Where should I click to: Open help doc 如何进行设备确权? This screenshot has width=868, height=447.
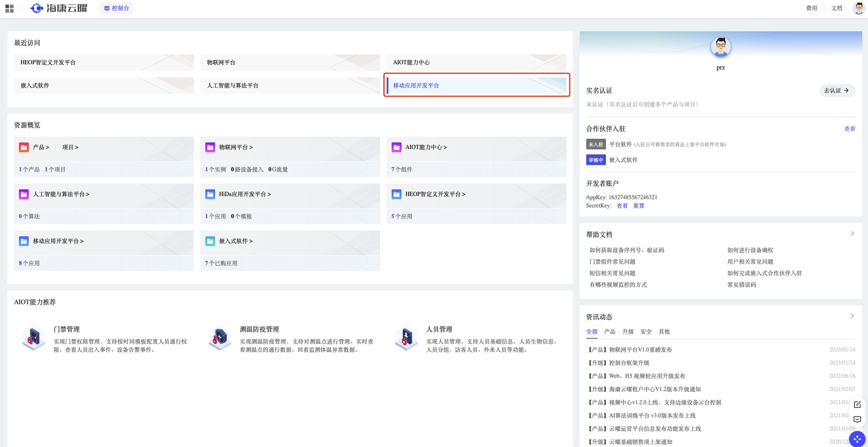750,250
